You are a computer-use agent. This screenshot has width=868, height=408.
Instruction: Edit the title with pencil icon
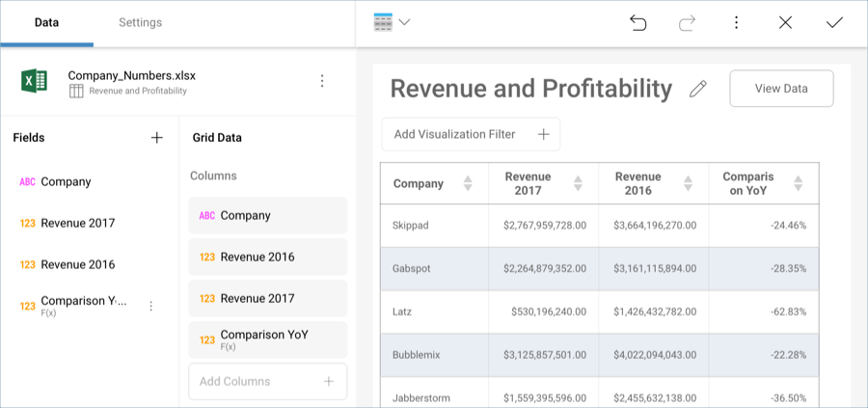point(698,89)
